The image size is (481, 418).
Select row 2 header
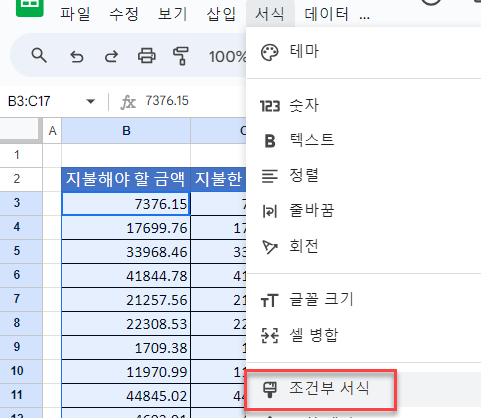(x=21, y=179)
